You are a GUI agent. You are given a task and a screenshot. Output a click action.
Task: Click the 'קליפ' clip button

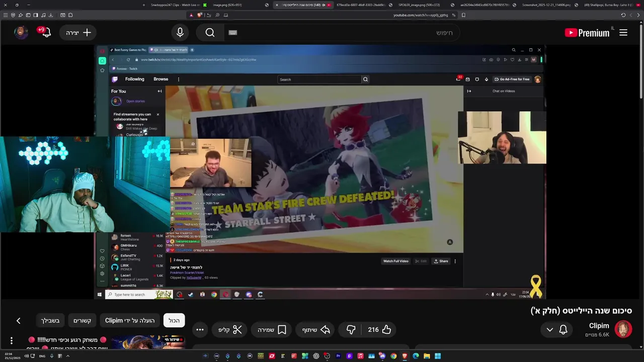click(x=230, y=330)
